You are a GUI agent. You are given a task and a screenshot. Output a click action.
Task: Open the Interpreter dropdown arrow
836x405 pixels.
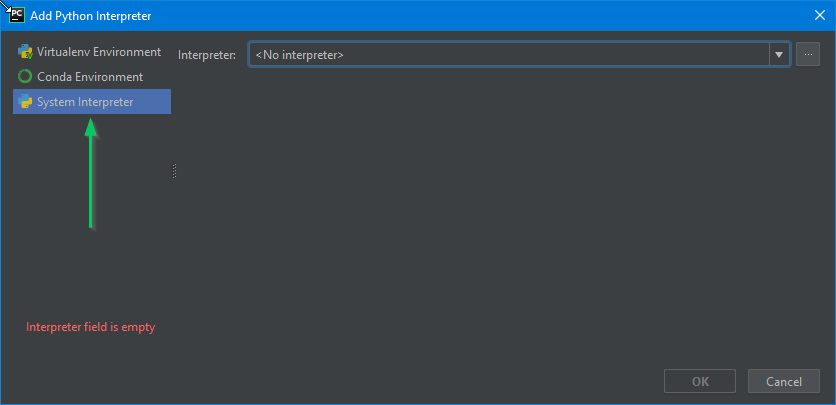779,54
